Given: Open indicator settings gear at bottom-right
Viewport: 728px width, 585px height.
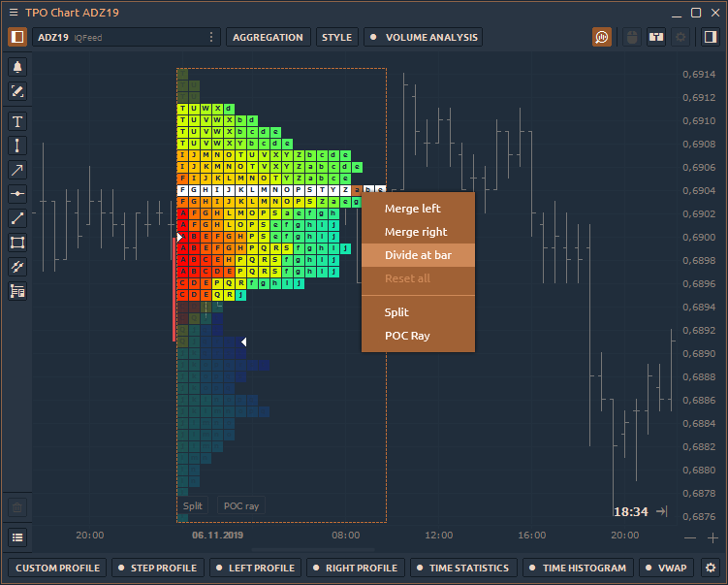Looking at the screenshot, I should tap(711, 568).
